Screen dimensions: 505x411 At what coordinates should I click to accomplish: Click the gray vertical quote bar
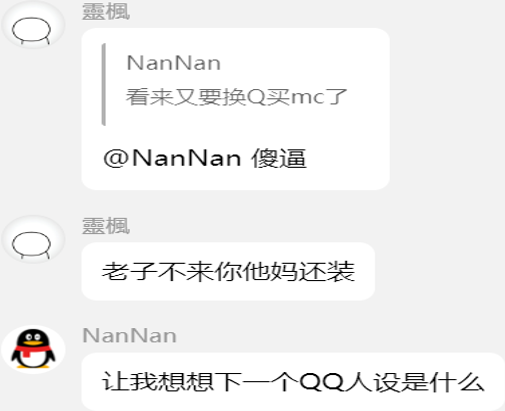(x=104, y=84)
